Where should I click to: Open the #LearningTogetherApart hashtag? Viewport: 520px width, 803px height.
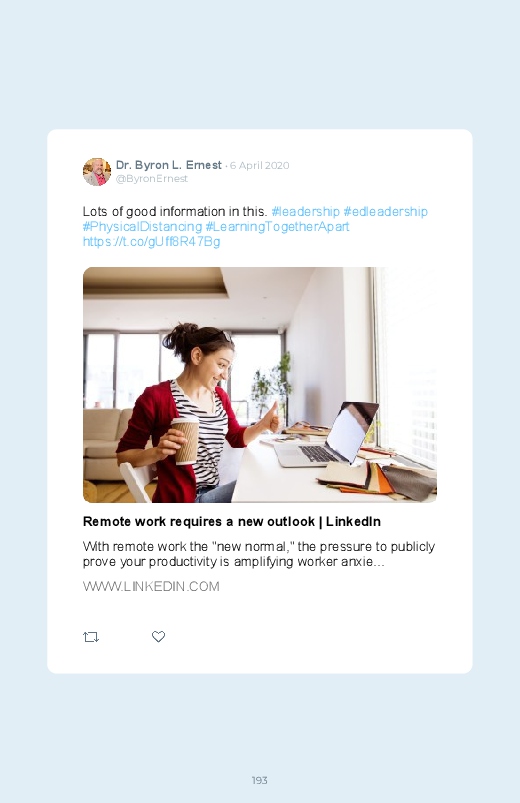(277, 226)
